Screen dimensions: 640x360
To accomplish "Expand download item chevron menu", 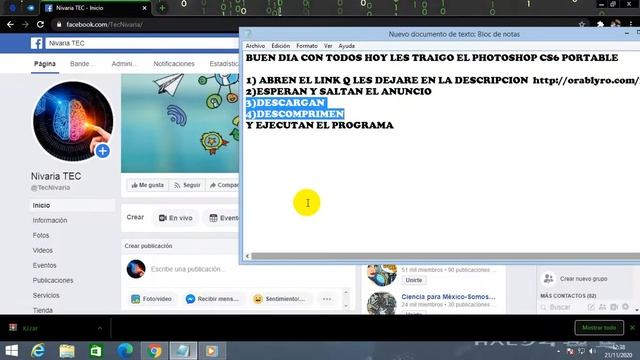I will [x=100, y=328].
